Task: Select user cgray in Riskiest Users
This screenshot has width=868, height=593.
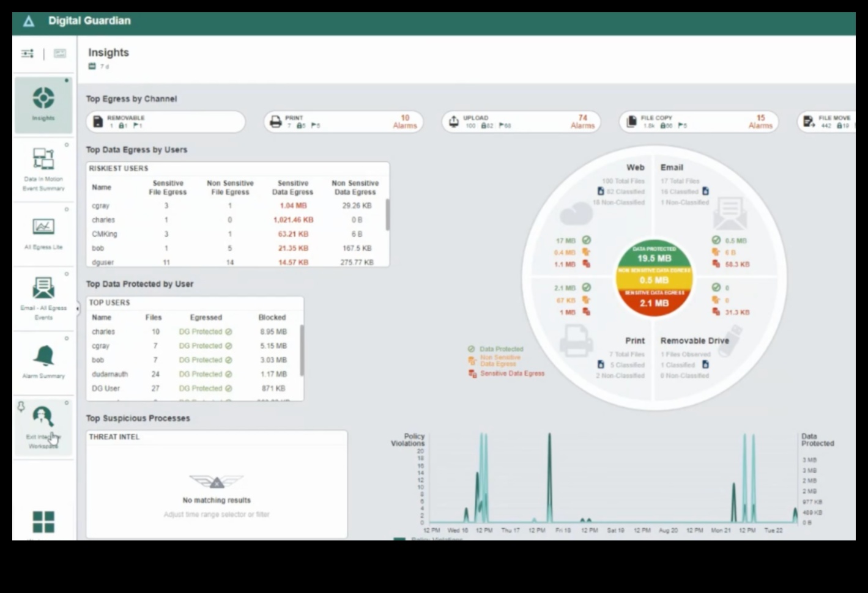Action: pos(100,206)
